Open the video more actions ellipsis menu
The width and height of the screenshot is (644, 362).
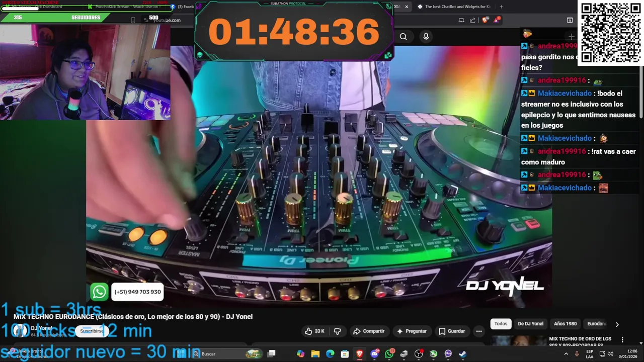click(479, 331)
